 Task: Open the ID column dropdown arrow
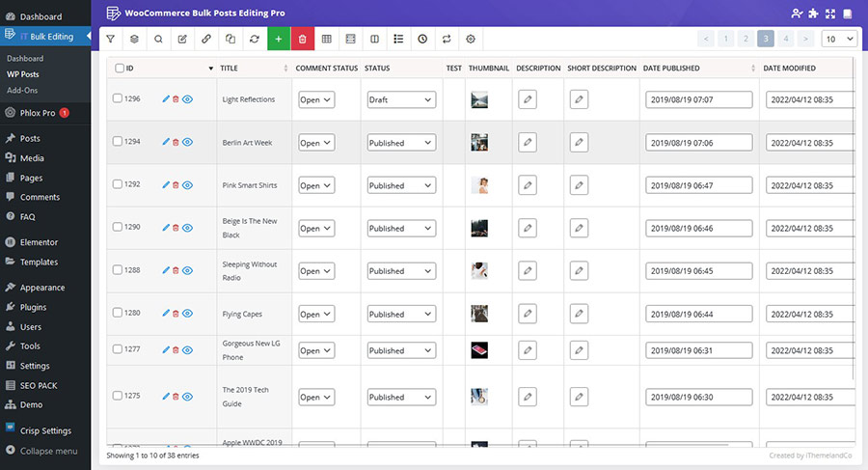(x=210, y=69)
